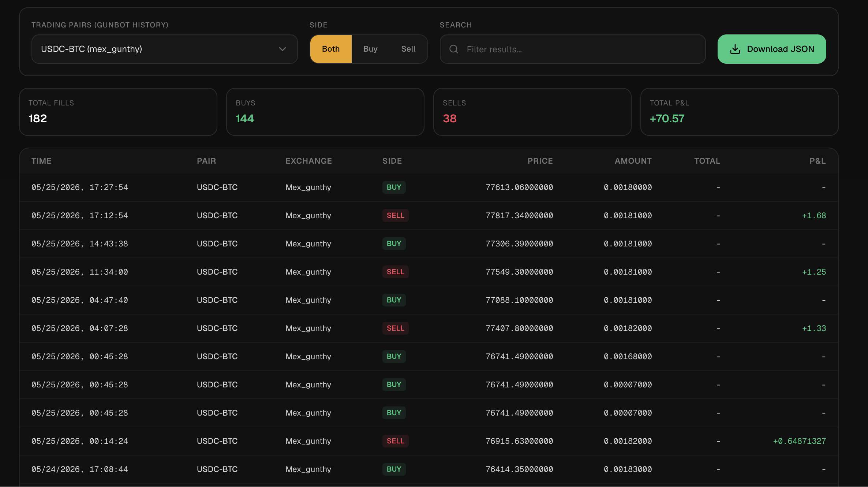Click the PAIR column header

206,161
